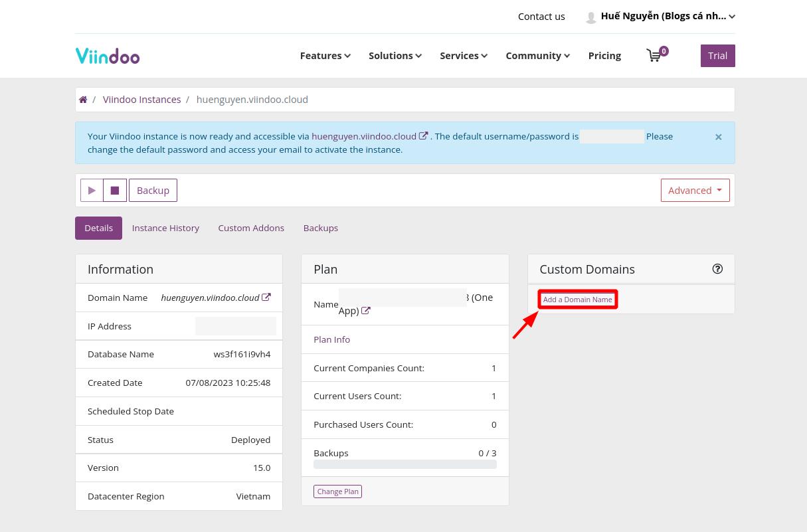Open the shopping cart
The width and height of the screenshot is (807, 532).
click(654, 56)
